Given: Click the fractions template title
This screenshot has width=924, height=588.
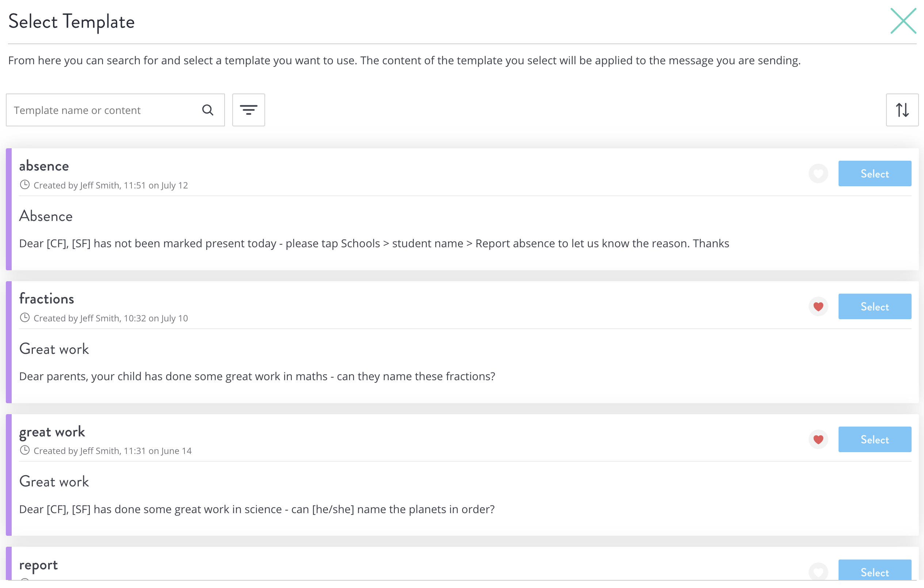Looking at the screenshot, I should click(46, 299).
